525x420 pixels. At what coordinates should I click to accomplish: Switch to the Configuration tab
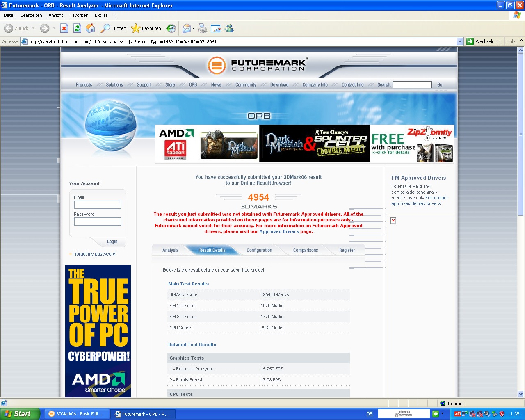point(259,250)
